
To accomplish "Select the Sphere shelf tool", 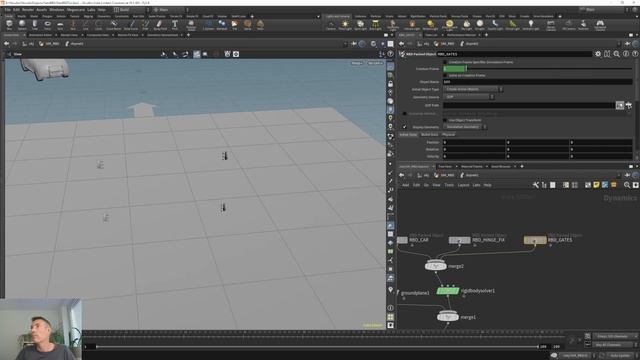I will [22, 25].
